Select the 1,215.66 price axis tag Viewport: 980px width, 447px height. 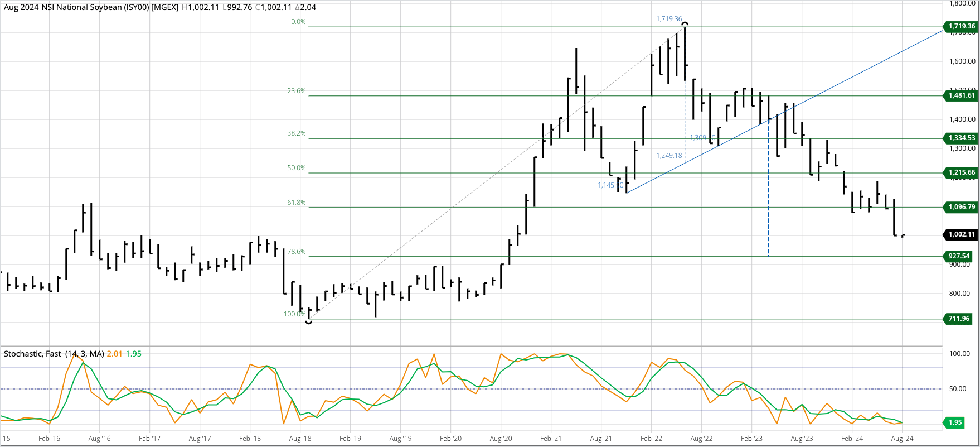click(x=961, y=172)
